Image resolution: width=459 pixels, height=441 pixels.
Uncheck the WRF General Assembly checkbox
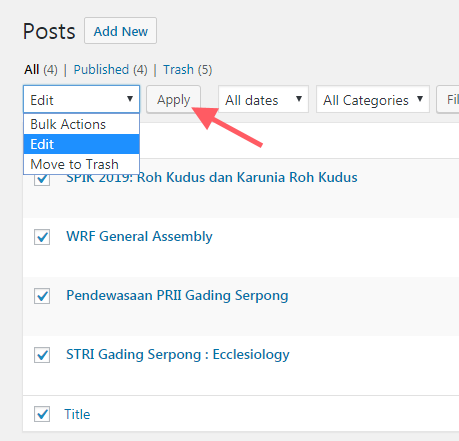click(x=42, y=237)
